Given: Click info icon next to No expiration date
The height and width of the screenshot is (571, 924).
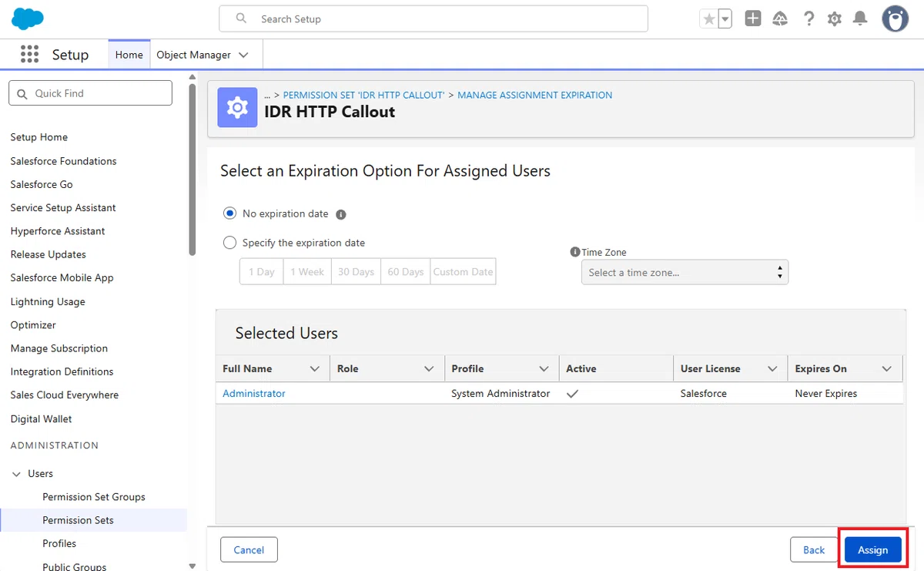Looking at the screenshot, I should pyautogui.click(x=341, y=214).
